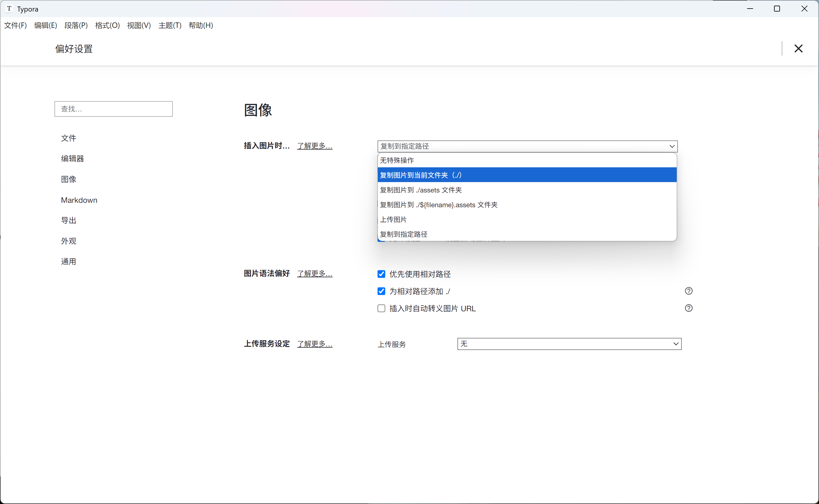Image resolution: width=819 pixels, height=504 pixels.
Task: Open the 帮助(H) menu
Action: tap(201, 25)
